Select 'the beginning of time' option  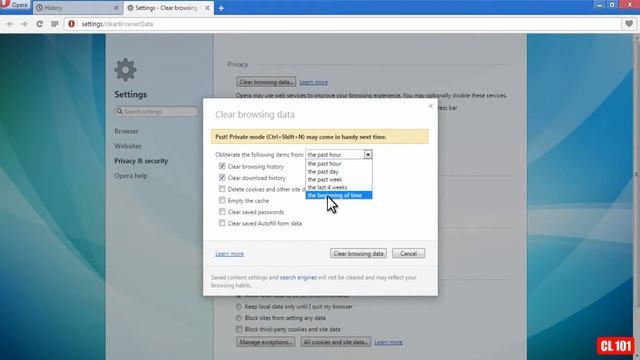click(339, 196)
